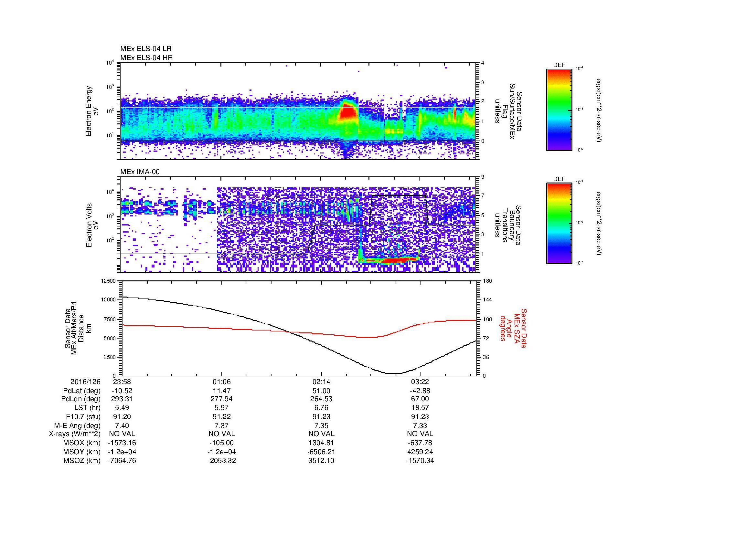Screen dimensions: 756x534
Task: Click the PdLat value 51.00
Action: 321,391
